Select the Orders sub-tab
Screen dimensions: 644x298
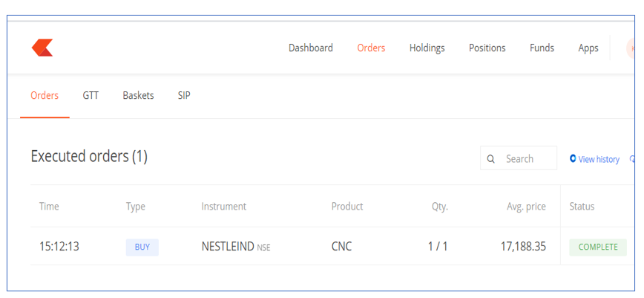pyautogui.click(x=45, y=95)
